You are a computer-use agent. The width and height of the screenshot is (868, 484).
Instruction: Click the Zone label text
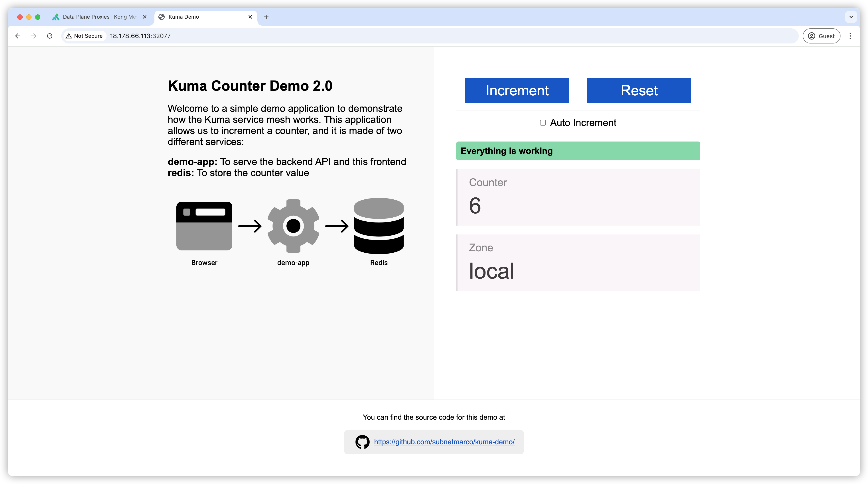(x=481, y=248)
